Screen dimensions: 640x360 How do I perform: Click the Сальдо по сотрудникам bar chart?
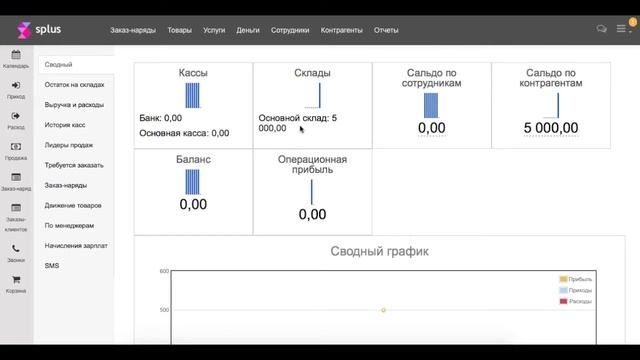431,105
